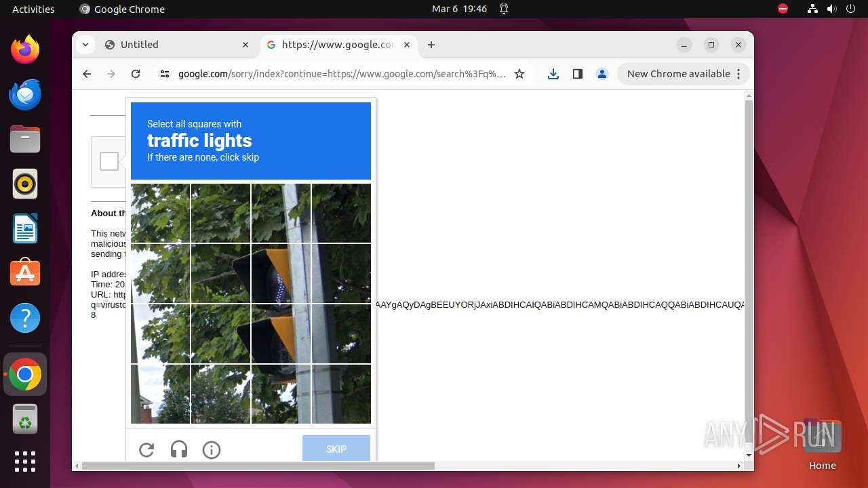Close the Untitled tab
Image resolution: width=868 pixels, height=488 pixels.
coord(245,45)
